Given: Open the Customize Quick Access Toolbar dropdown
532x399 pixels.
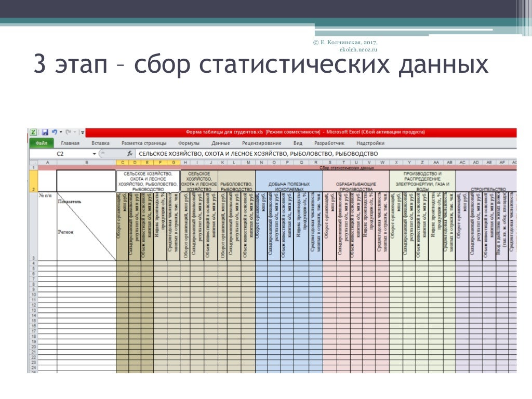Looking at the screenshot, I should [83, 132].
